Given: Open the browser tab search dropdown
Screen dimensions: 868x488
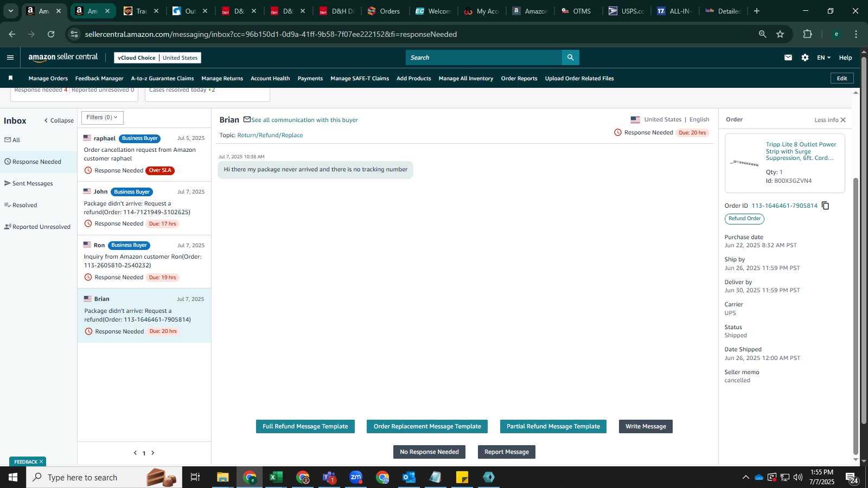Looking at the screenshot, I should 10,11.
